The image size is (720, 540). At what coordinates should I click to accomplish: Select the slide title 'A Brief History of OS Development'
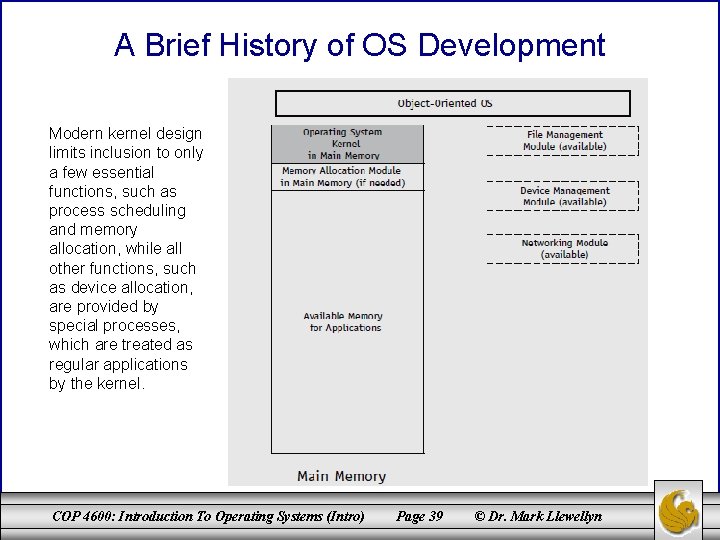(x=360, y=45)
